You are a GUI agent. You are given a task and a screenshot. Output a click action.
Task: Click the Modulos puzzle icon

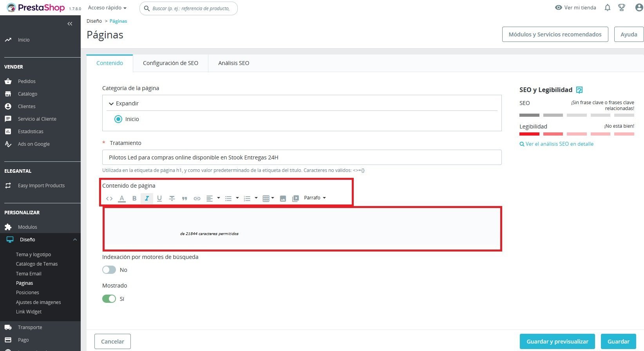click(x=8, y=227)
